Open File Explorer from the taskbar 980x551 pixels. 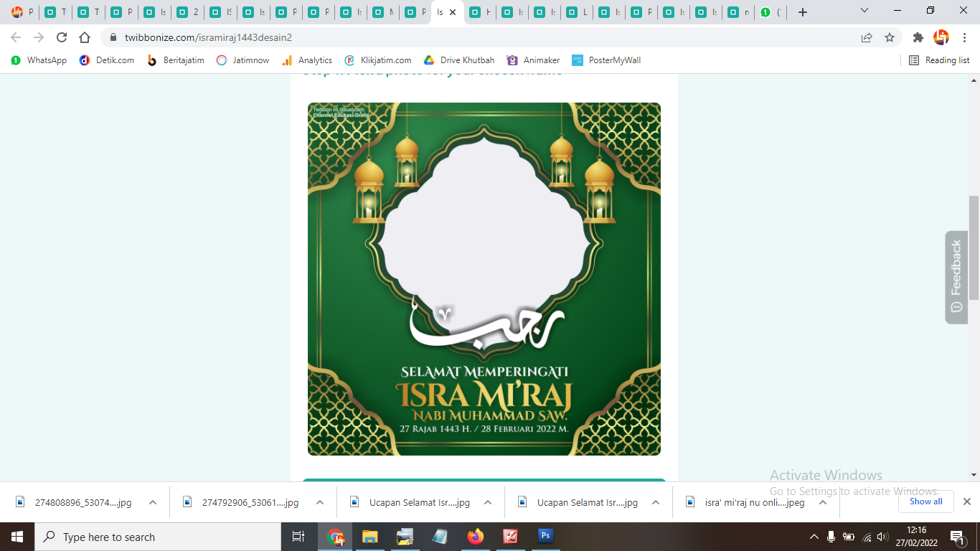[x=370, y=537]
